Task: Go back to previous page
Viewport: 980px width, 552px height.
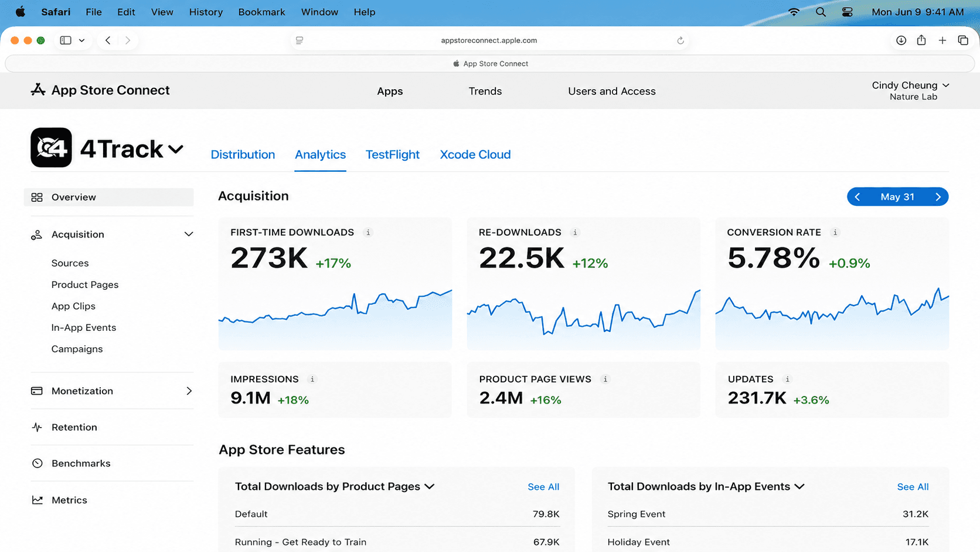Action: (x=108, y=40)
